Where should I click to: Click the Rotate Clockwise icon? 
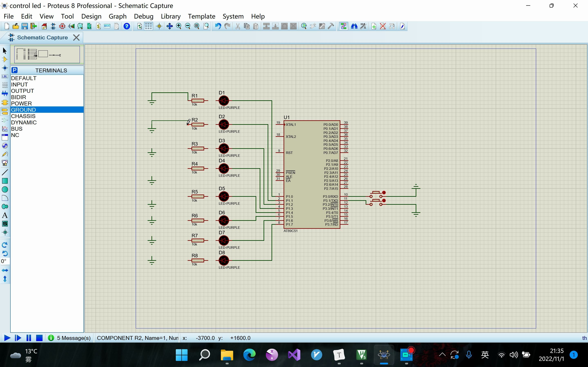(x=5, y=245)
